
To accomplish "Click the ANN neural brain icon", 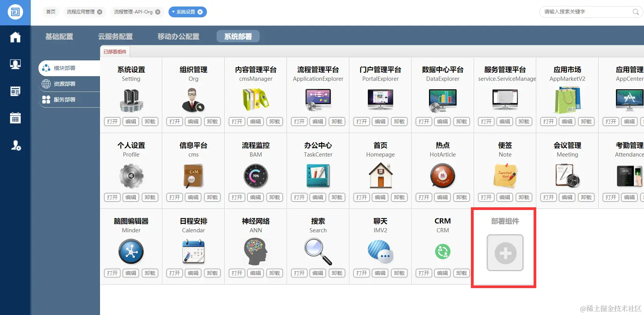I will click(255, 251).
